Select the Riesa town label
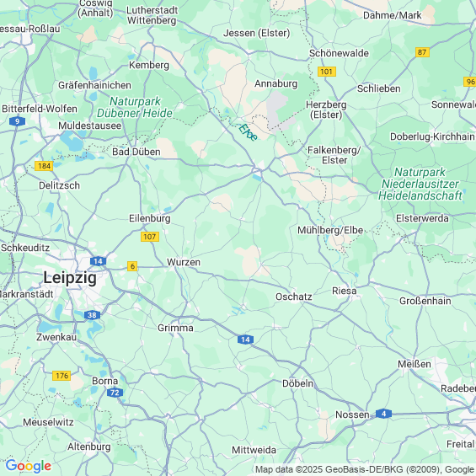Viewport: 476px width, 476px height. [345, 291]
